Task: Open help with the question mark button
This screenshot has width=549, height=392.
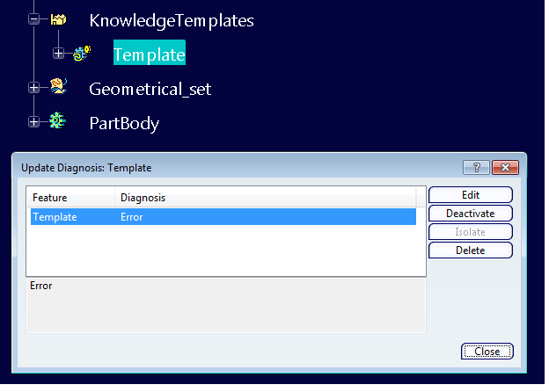Action: 476,168
